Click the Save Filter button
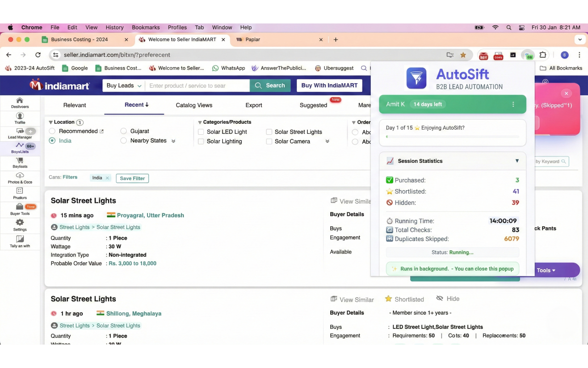588x368 pixels. [x=132, y=178]
